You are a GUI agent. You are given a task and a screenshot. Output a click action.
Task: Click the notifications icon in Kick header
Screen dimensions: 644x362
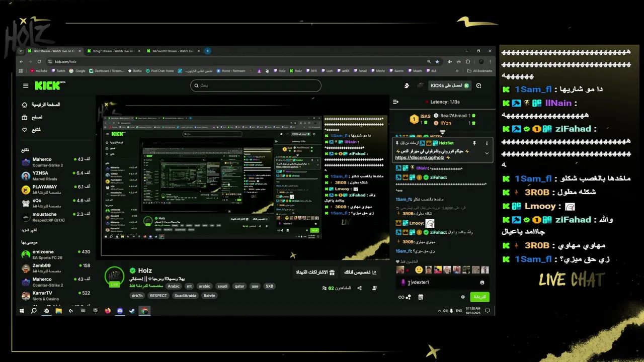click(478, 86)
